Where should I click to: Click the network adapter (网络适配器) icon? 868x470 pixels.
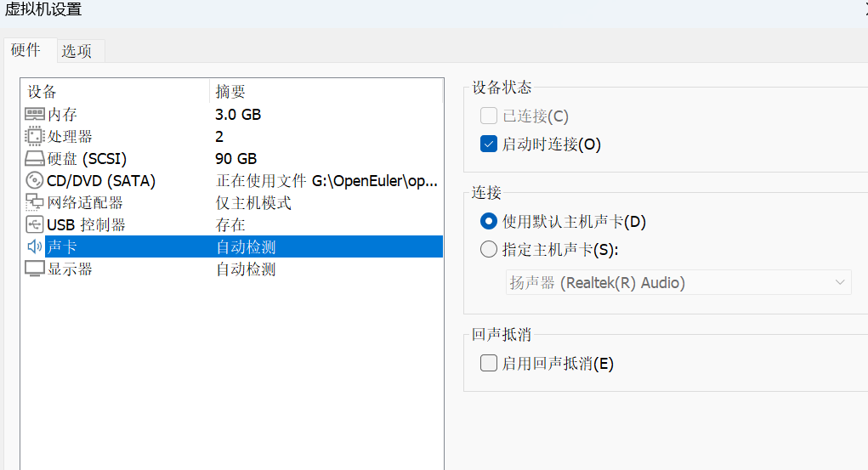pos(34,202)
